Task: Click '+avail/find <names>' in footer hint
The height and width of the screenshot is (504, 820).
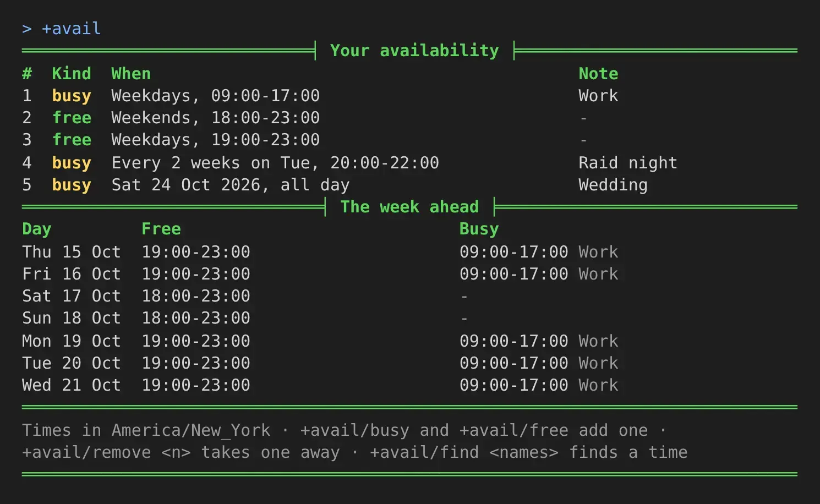Action: click(x=464, y=452)
